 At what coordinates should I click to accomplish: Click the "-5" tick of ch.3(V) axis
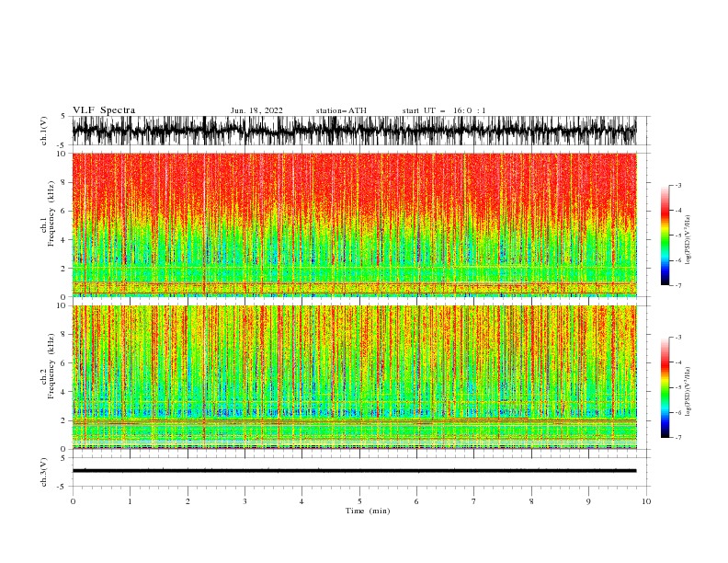63,487
